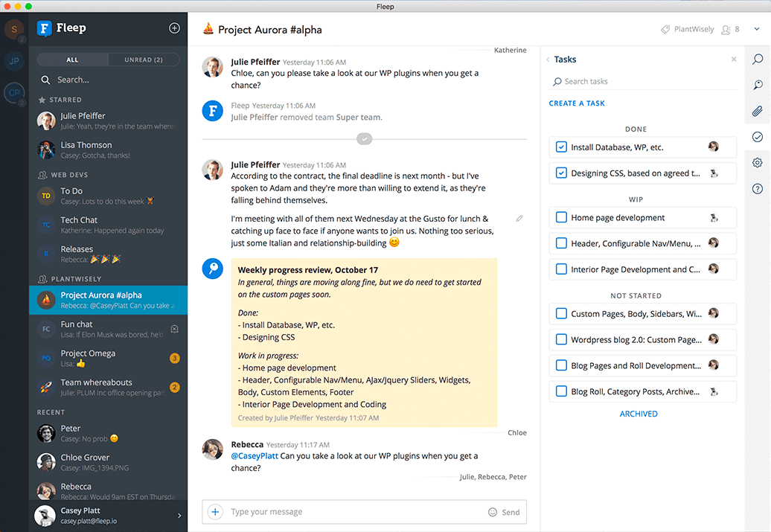Click the conversation Search field

coord(108,80)
